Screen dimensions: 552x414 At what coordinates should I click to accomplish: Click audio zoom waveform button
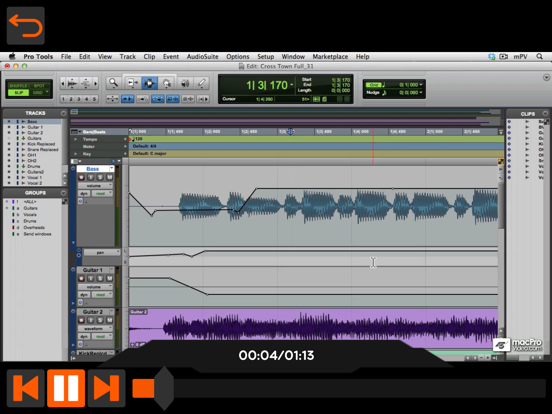tap(73, 83)
